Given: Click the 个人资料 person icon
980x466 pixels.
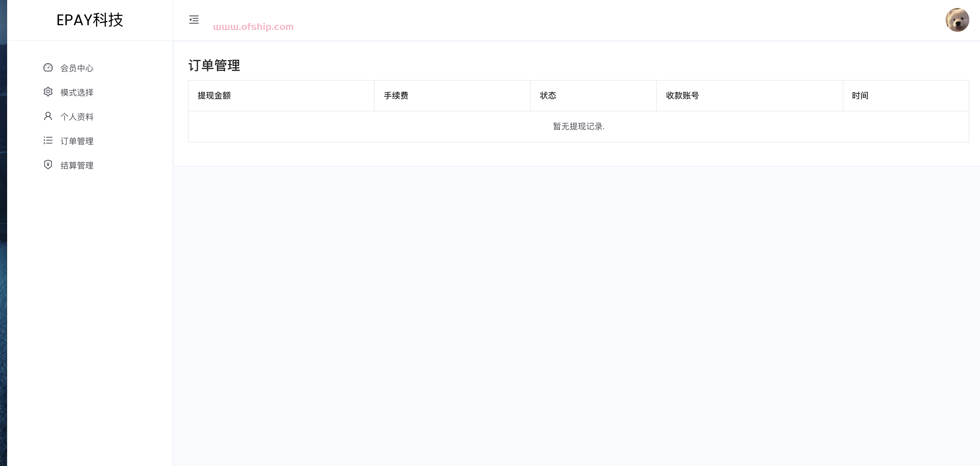Looking at the screenshot, I should (48, 116).
